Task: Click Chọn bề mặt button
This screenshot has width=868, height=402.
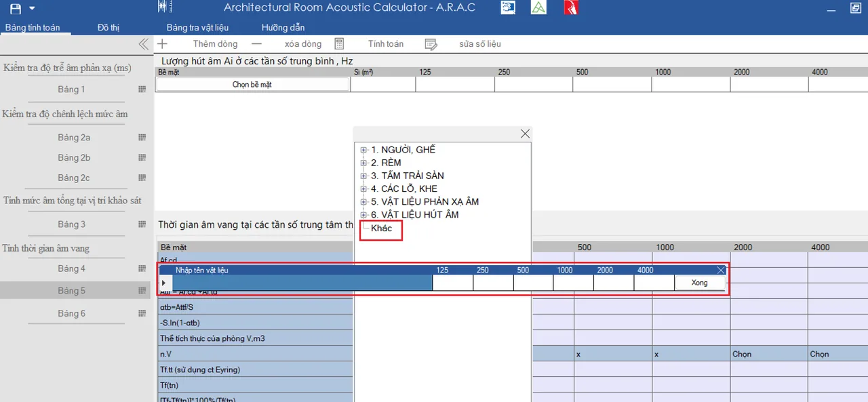Action: pos(252,85)
